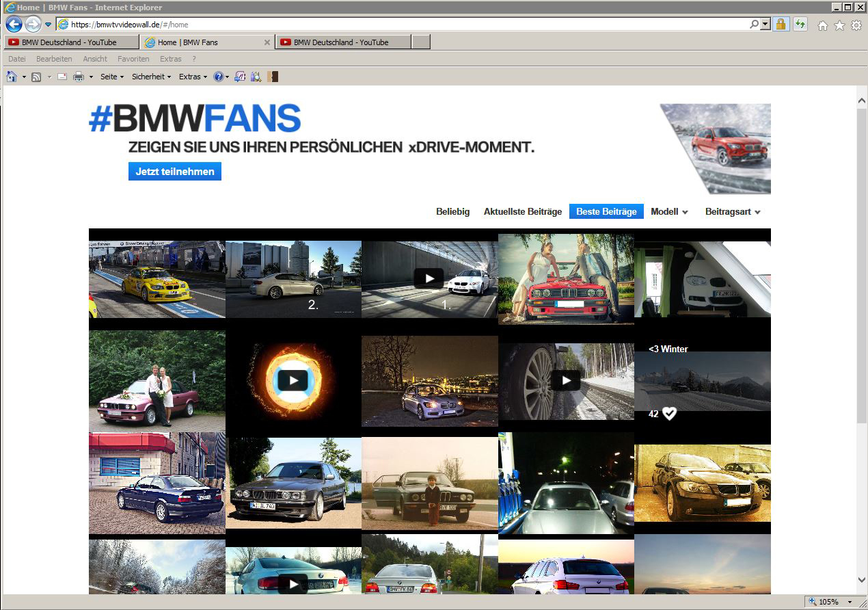Click the green arrows refresh button
868x610 pixels.
pyautogui.click(x=800, y=25)
